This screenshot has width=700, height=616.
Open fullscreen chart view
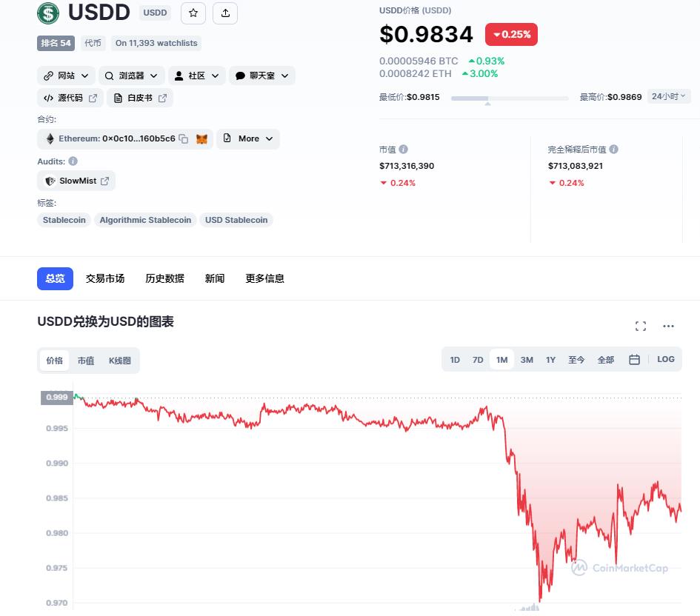pos(640,326)
